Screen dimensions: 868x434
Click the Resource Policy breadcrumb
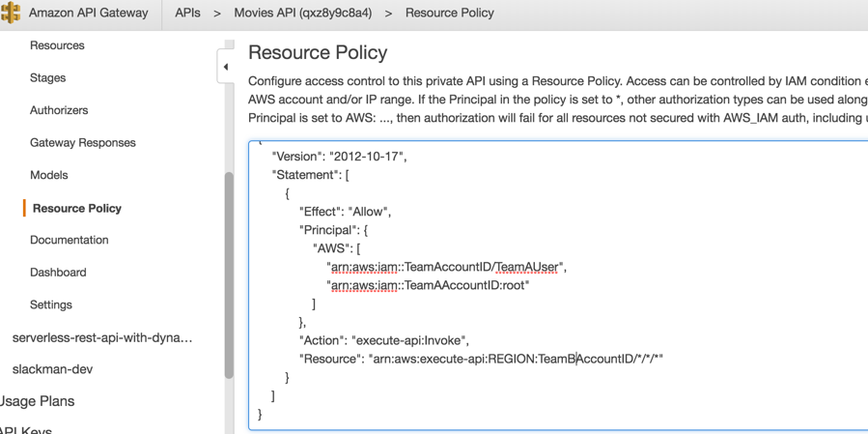click(x=450, y=13)
